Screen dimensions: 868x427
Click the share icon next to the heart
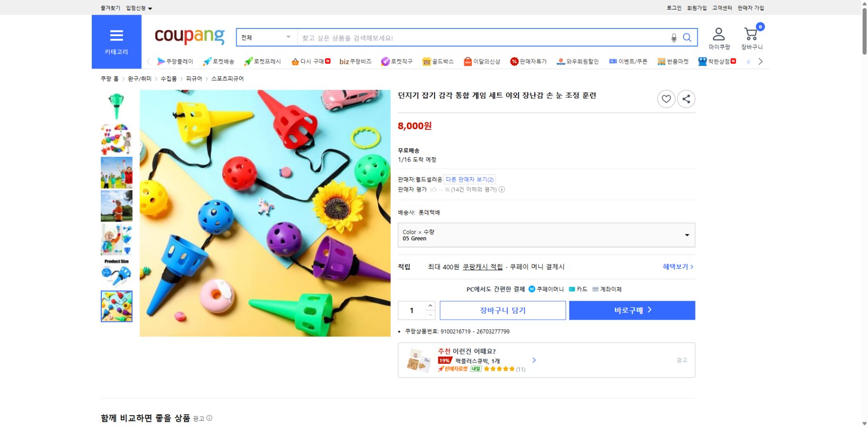(x=686, y=99)
